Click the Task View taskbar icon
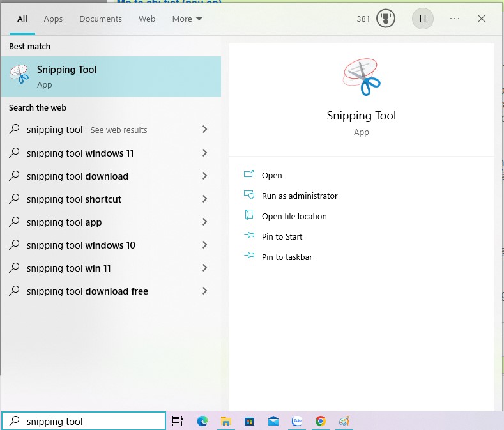Viewport: 504px width, 430px height. click(178, 421)
